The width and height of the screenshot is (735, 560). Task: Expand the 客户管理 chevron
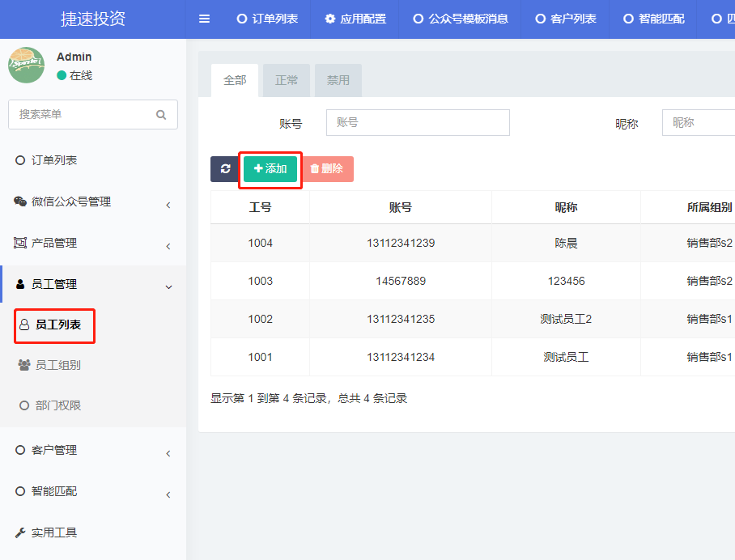pyautogui.click(x=168, y=453)
